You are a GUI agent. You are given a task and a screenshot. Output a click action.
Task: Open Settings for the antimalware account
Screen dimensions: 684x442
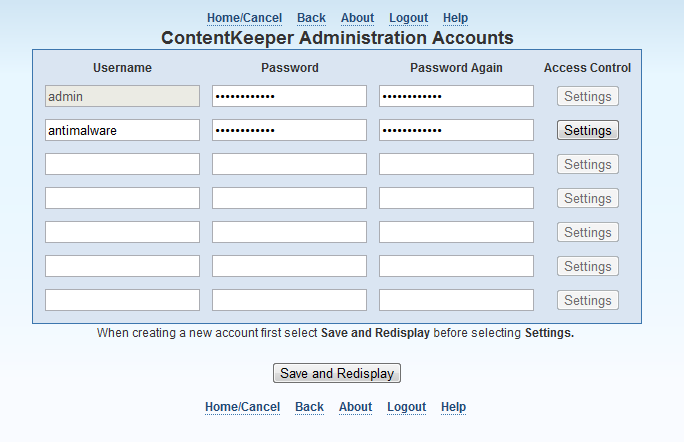point(587,130)
